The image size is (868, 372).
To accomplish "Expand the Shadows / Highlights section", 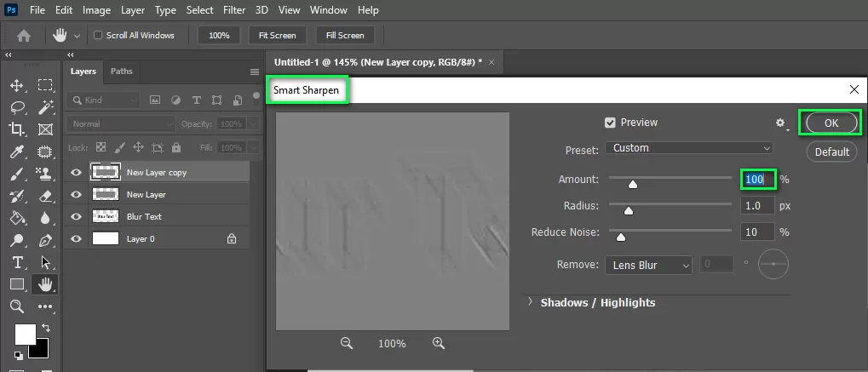I will (x=530, y=302).
